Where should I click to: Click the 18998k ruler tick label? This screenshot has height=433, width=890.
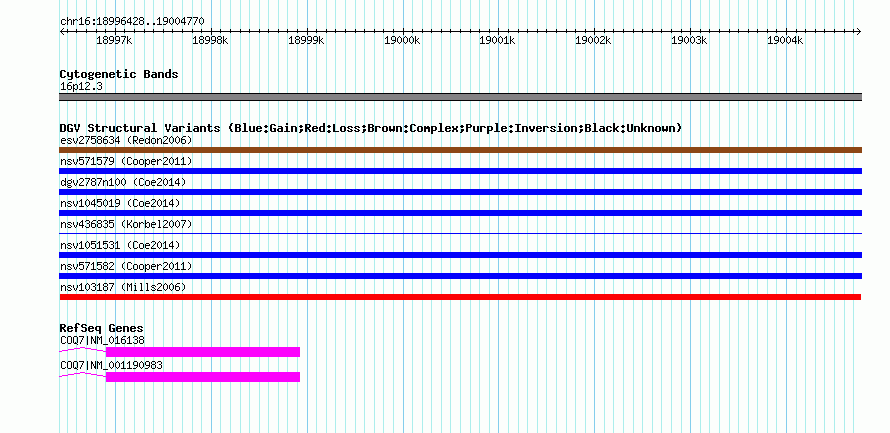click(x=211, y=40)
